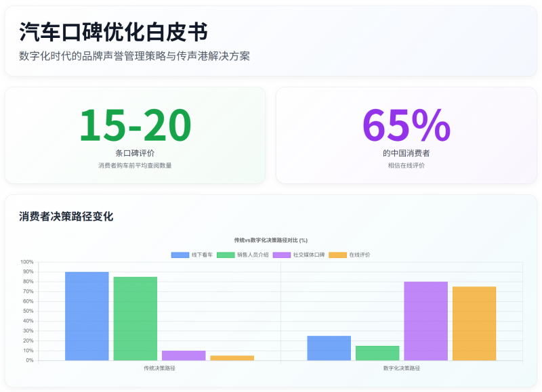This screenshot has height=392, width=542.
Task: Click the blue 线下看车 legend color box
Action: tap(180, 255)
